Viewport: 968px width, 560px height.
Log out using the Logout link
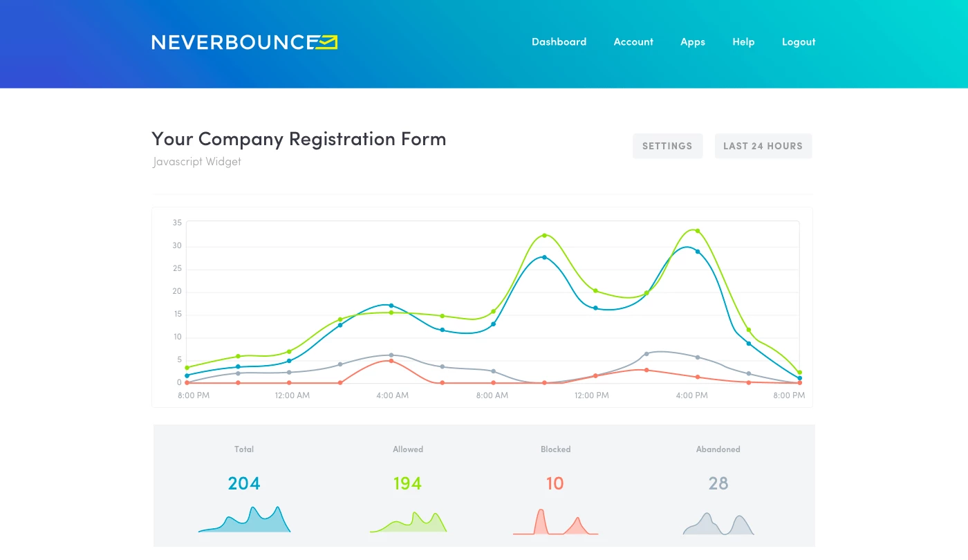(x=799, y=42)
